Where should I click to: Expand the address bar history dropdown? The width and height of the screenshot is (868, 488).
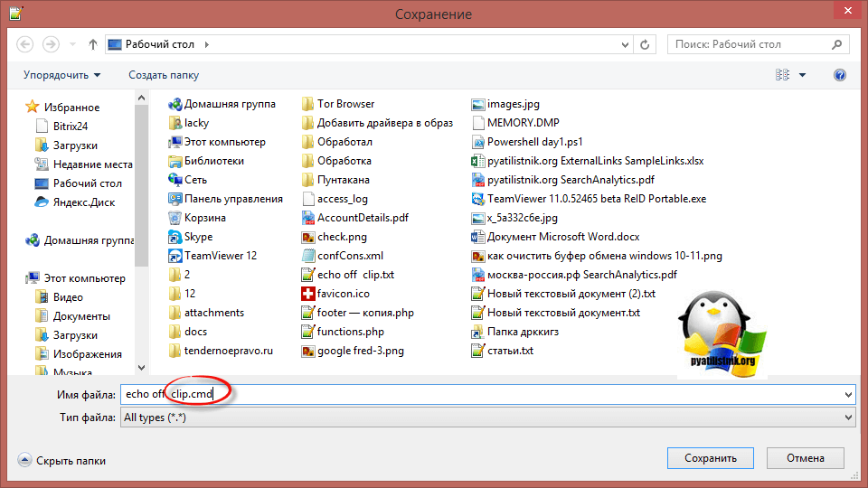click(623, 44)
